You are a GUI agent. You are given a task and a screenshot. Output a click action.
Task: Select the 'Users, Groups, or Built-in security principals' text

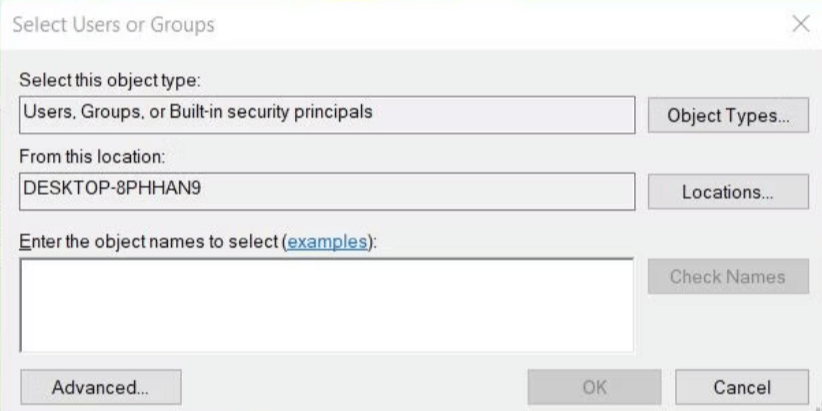(x=198, y=112)
